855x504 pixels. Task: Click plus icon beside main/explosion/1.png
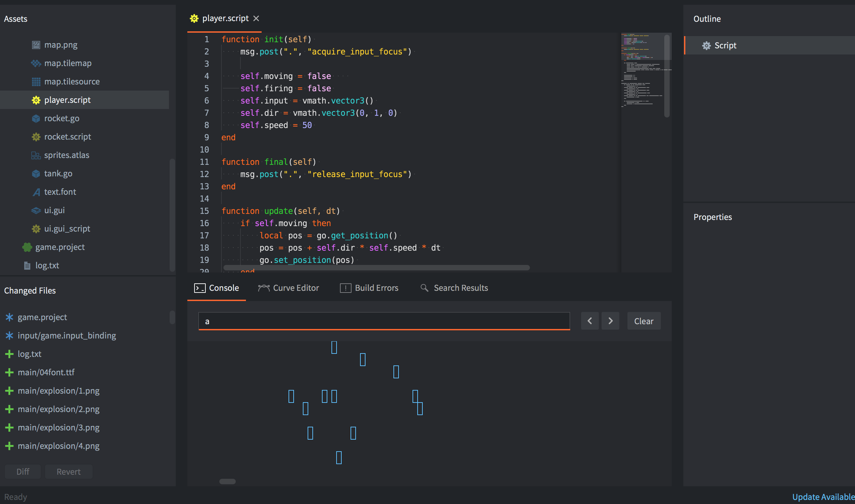(10, 391)
